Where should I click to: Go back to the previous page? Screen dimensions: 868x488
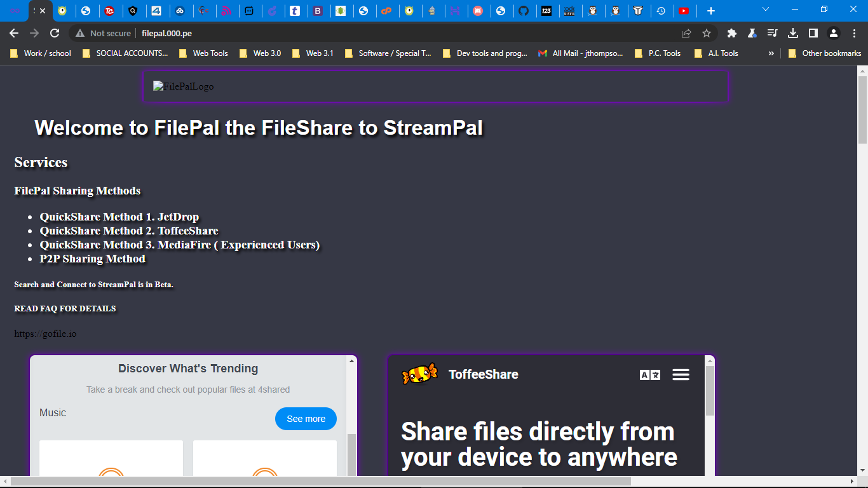[x=14, y=33]
